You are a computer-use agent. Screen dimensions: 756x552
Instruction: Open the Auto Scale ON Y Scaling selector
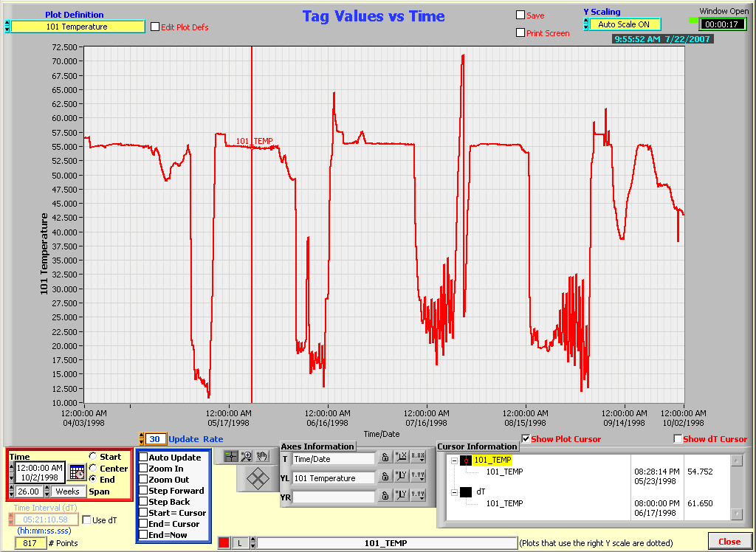624,24
